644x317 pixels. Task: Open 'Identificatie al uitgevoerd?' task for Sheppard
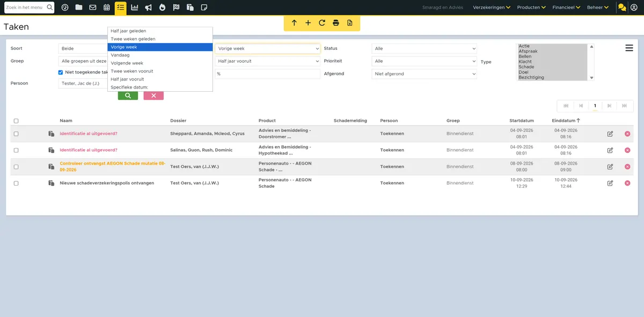point(89,134)
